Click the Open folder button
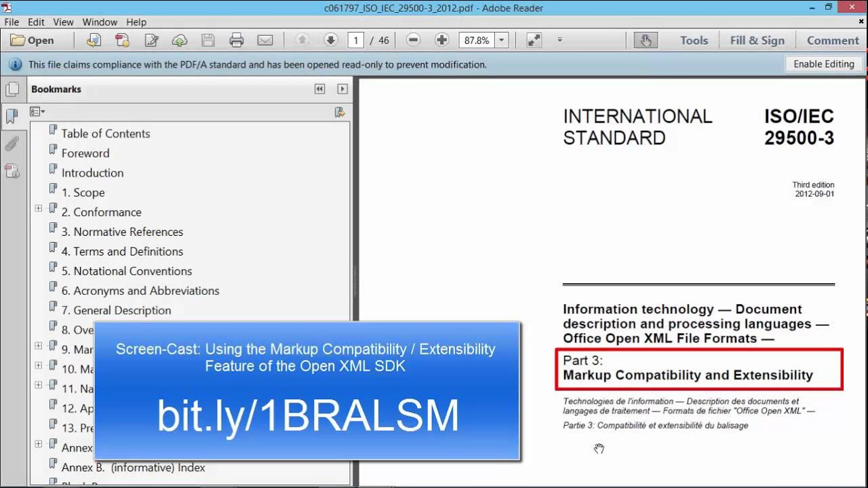The image size is (868, 488). pos(32,41)
